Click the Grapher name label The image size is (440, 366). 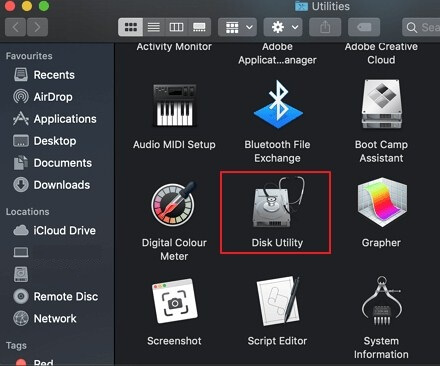click(x=381, y=243)
